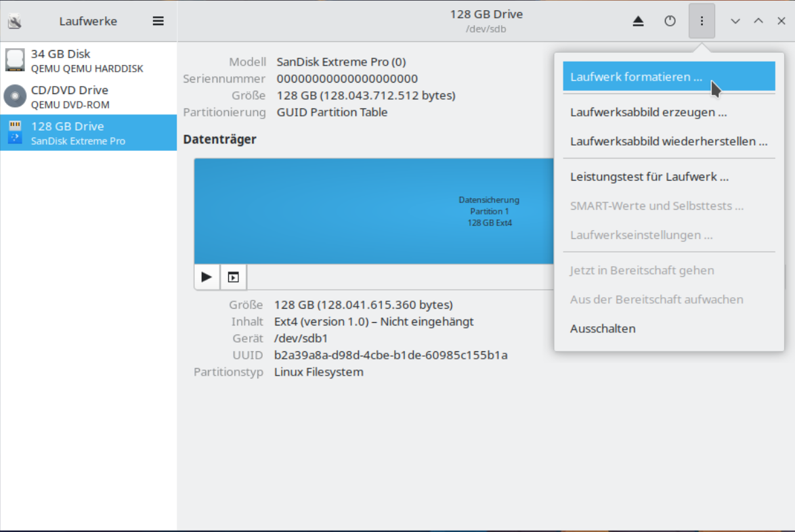
Task: Open additional partition options button
Action: (233, 277)
